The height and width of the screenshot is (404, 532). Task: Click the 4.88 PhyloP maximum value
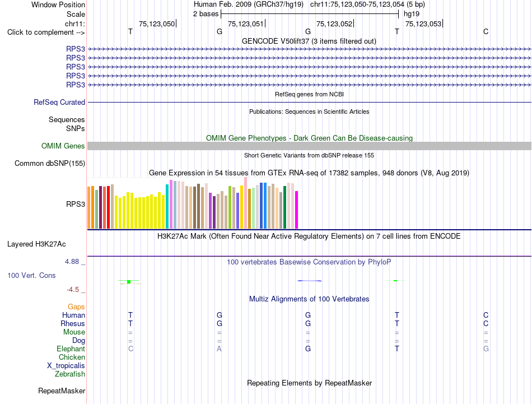tap(72, 262)
